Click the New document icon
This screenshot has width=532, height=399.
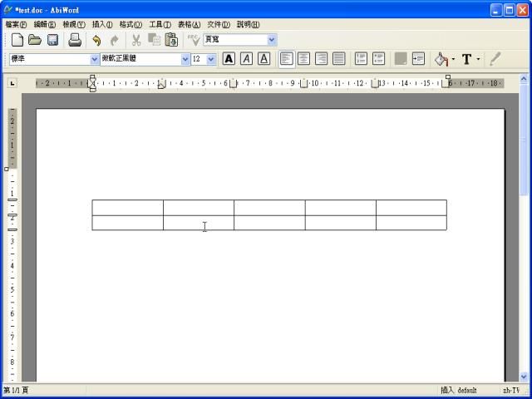[x=17, y=40]
